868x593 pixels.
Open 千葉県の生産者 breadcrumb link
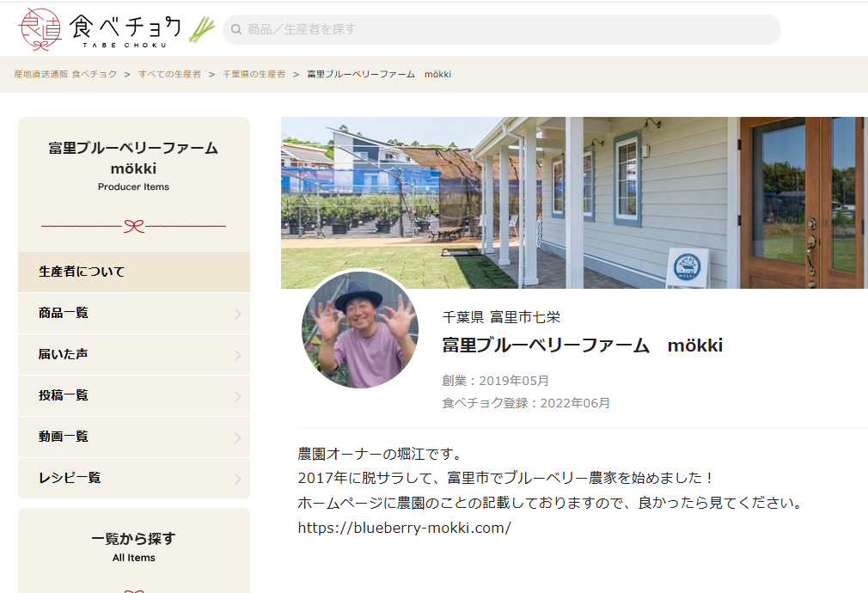click(254, 75)
